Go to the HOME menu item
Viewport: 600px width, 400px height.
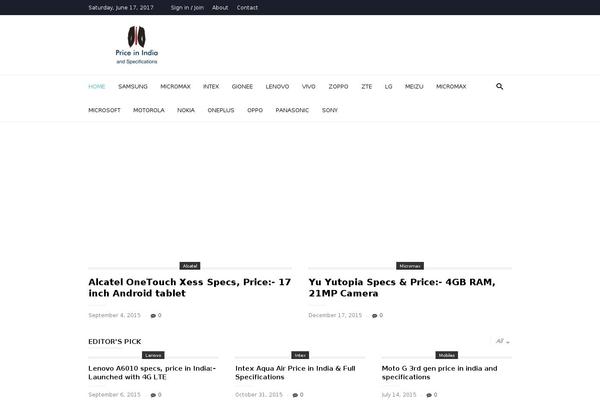tap(97, 87)
